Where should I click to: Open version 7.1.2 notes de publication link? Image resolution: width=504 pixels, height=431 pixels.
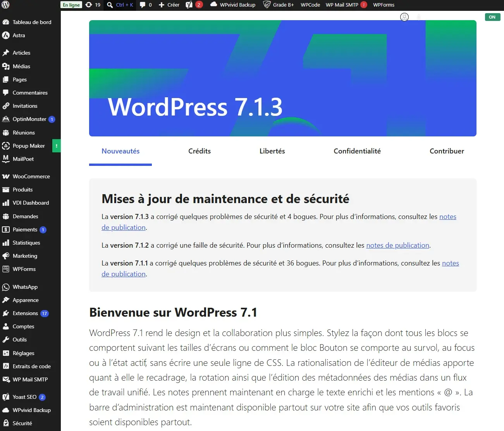[398, 245]
